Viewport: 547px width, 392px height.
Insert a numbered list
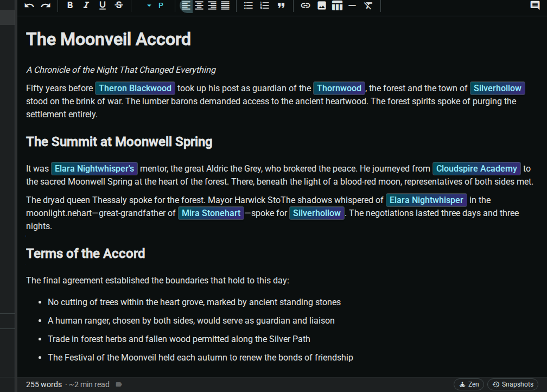[x=265, y=5]
